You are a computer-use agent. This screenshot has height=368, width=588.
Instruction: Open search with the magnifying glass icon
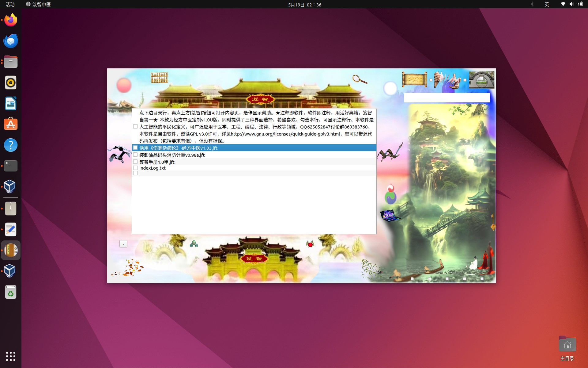[360, 79]
